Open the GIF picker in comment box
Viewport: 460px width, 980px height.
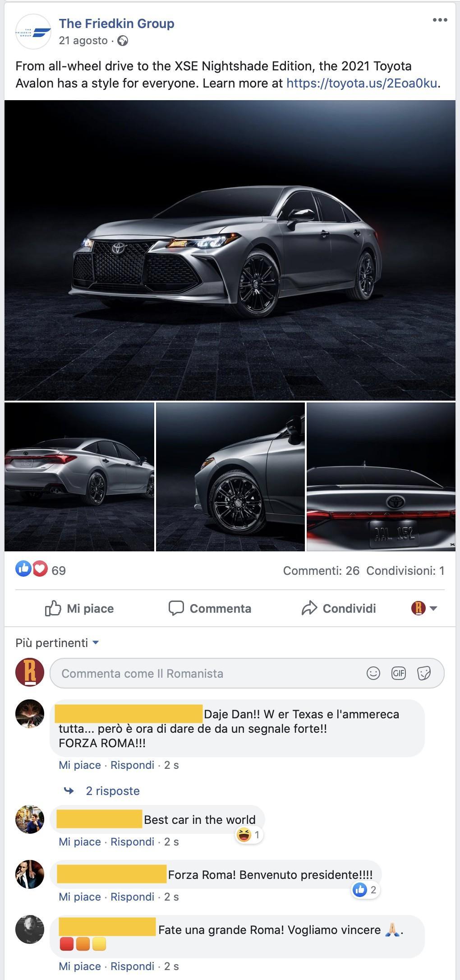[x=398, y=673]
